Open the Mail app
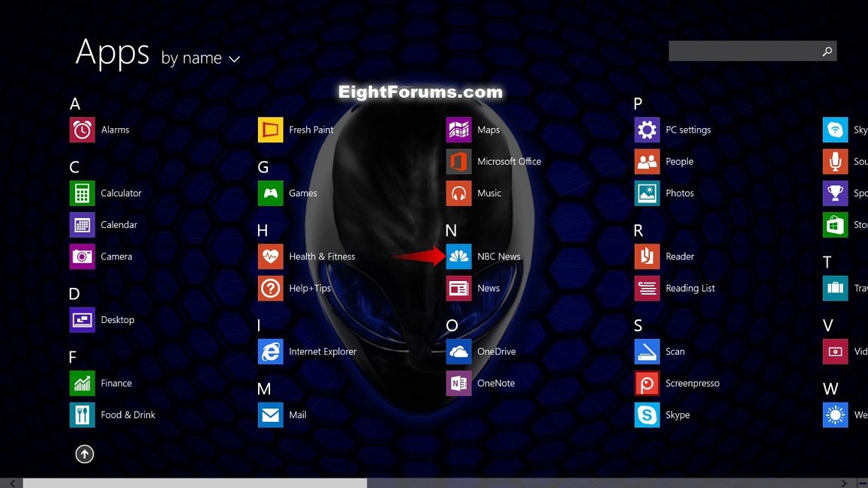 [270, 415]
